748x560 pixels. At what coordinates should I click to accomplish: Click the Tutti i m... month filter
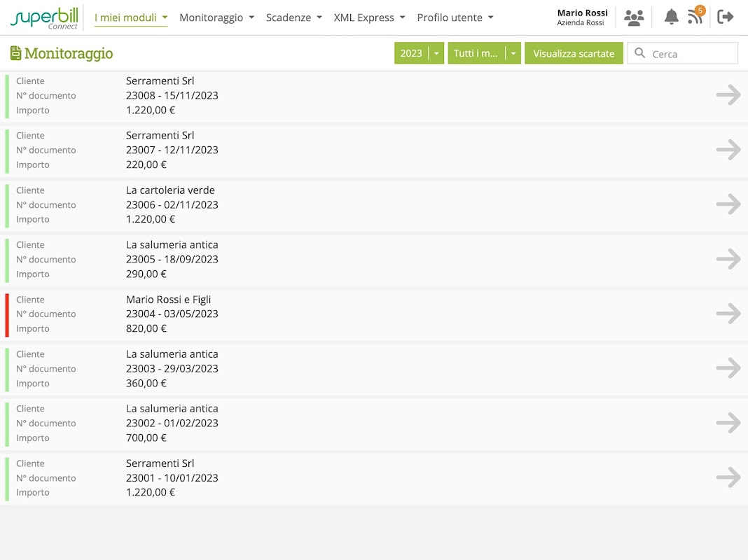[x=476, y=53]
